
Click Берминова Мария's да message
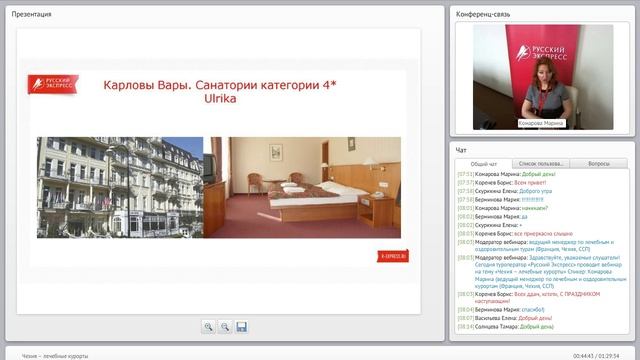492,217
